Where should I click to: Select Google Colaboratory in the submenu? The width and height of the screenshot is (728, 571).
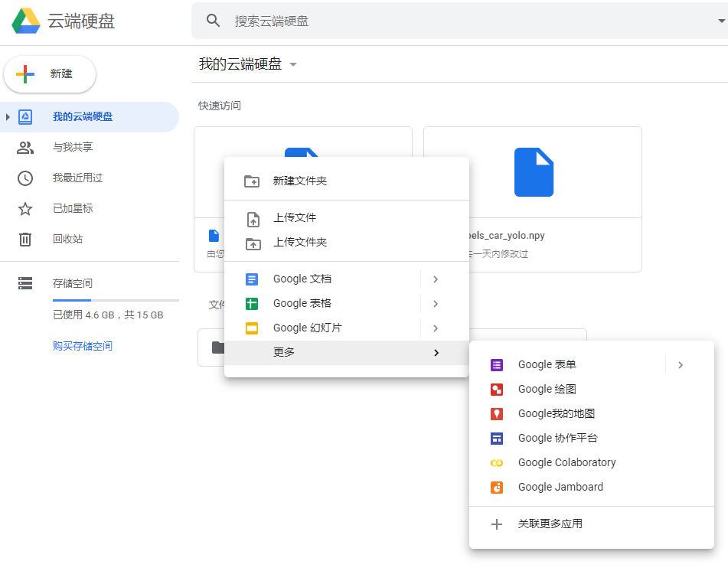point(592,463)
